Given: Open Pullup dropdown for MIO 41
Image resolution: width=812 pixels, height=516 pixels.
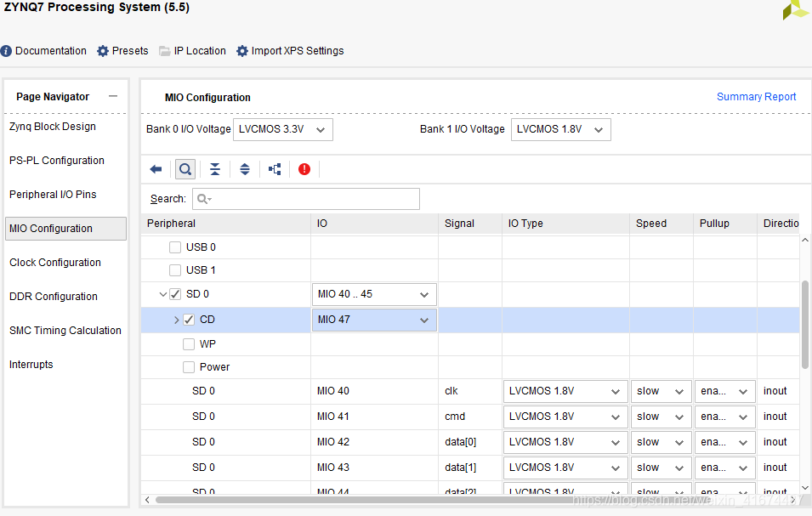Looking at the screenshot, I should coord(724,417).
